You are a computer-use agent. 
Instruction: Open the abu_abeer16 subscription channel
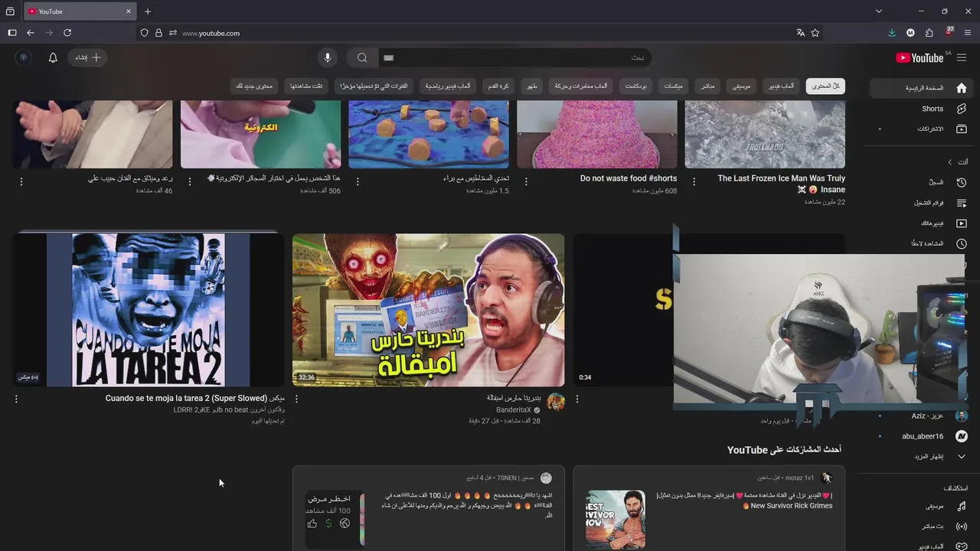923,436
